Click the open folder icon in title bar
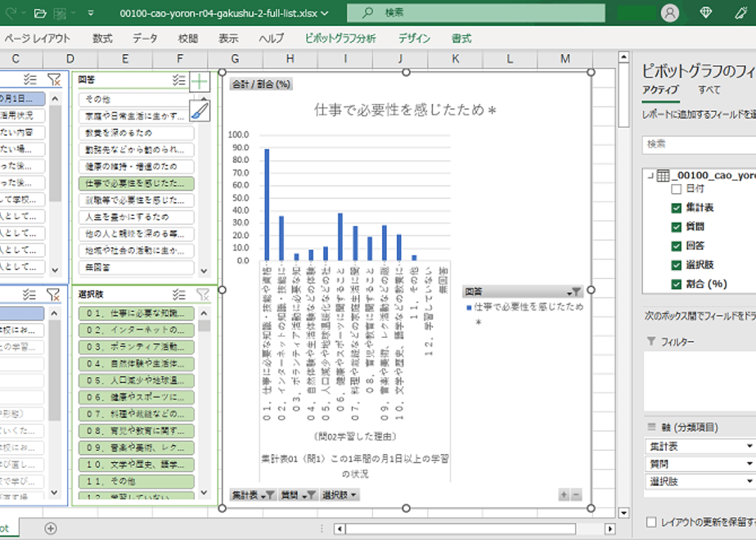Image resolution: width=756 pixels, height=540 pixels. click(41, 13)
